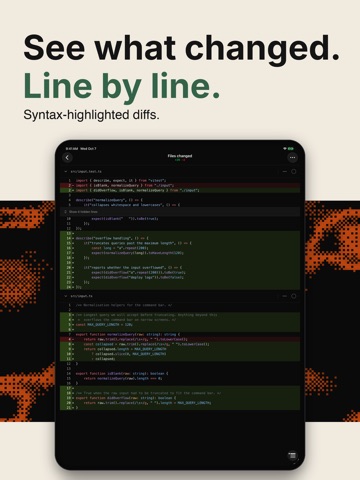This screenshot has height=480, width=360.
Task: Collapse the src/input.ts file section
Action: click(x=66, y=296)
